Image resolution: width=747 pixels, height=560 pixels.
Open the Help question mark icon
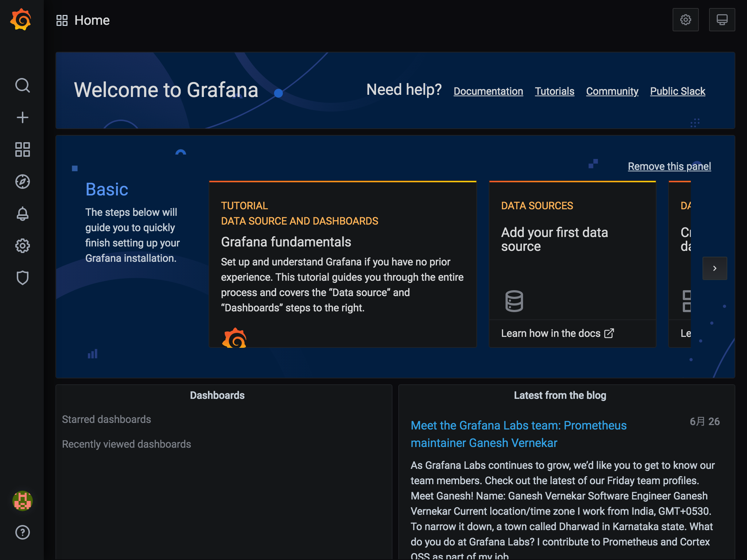point(22,532)
